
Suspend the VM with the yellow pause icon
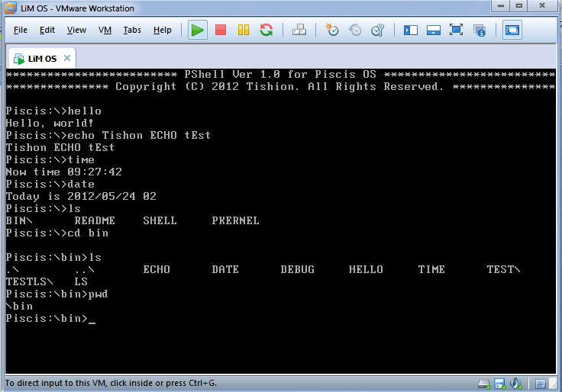pos(244,30)
